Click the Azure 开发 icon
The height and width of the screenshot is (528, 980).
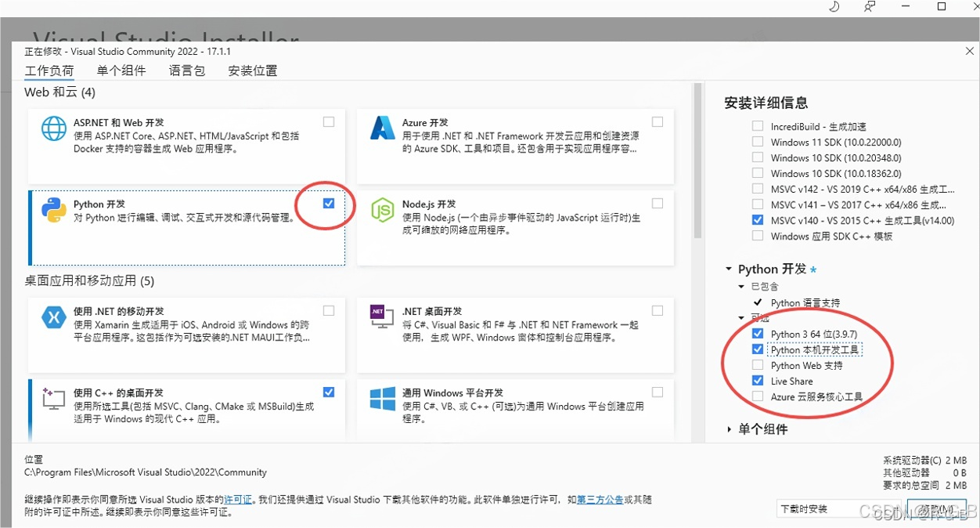tap(381, 129)
